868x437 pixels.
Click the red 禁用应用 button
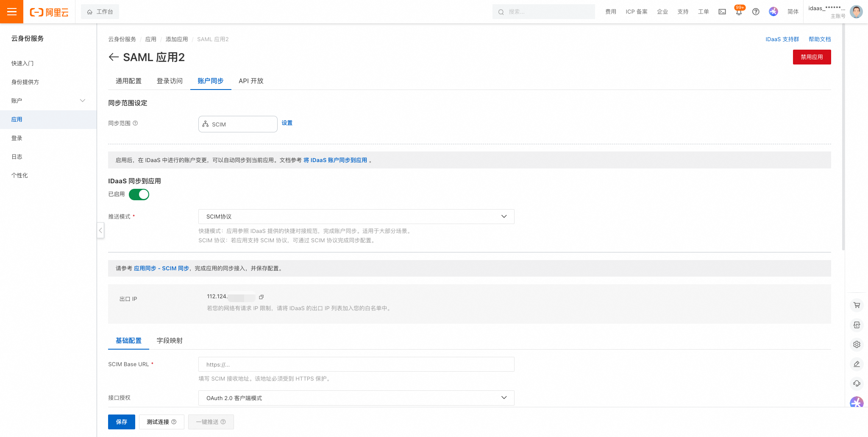812,57
